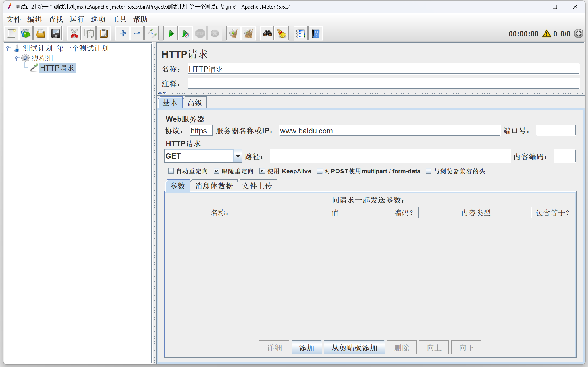
Task: Switch to the 消息体数据 tab
Action: click(x=214, y=186)
